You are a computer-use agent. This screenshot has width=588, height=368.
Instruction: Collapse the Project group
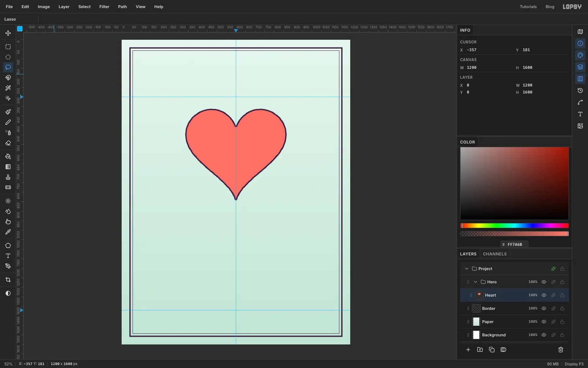[x=467, y=269]
